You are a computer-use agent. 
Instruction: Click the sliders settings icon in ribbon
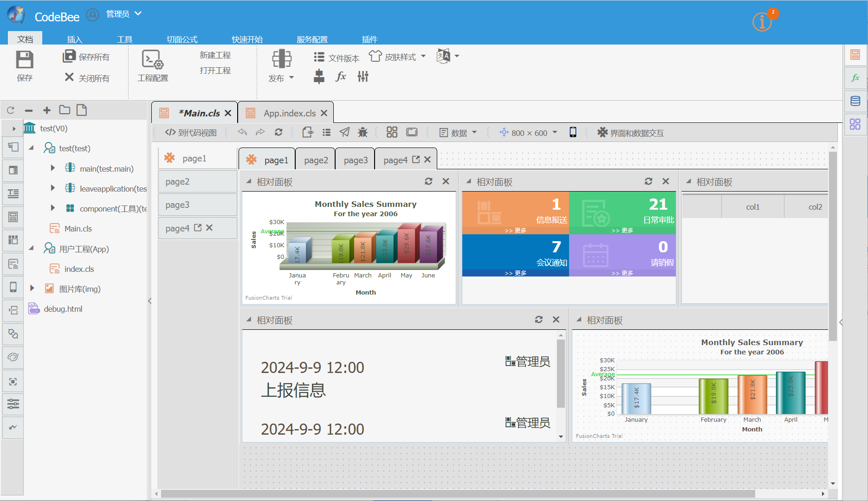pos(363,77)
